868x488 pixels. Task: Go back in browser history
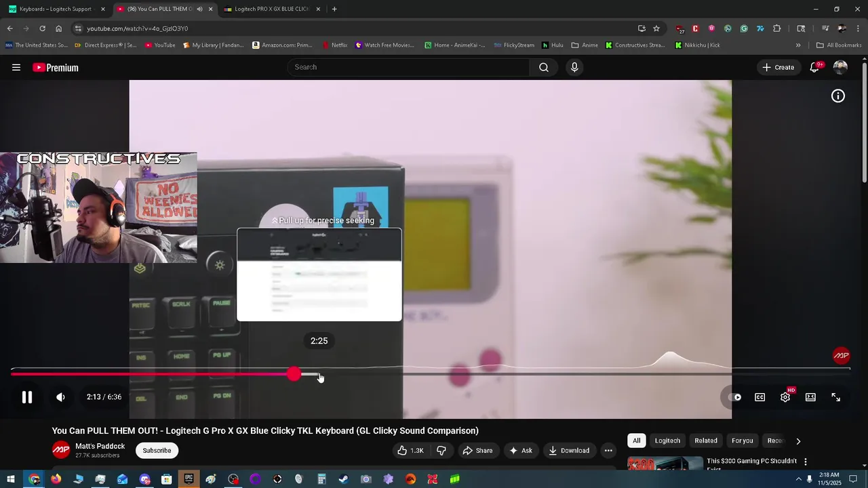click(9, 28)
